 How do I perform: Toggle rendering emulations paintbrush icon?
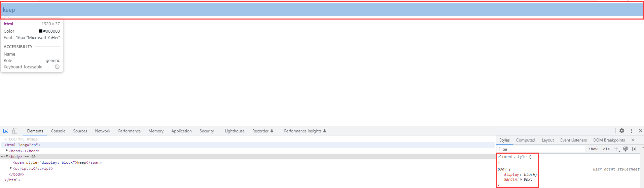tap(625, 149)
